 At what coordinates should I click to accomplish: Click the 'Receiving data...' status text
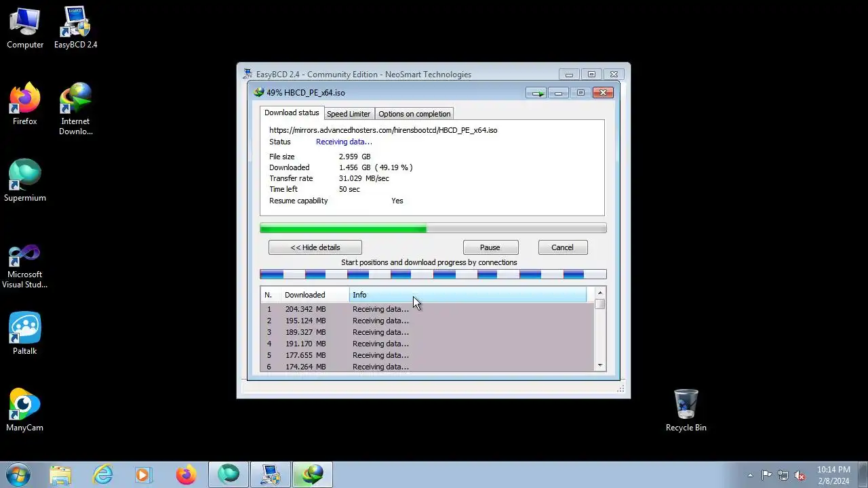pyautogui.click(x=344, y=142)
